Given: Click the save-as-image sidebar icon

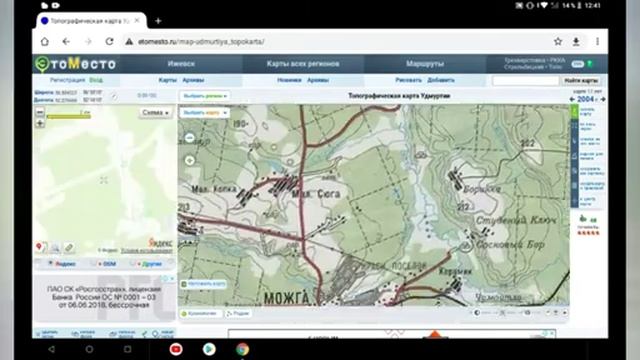Looking at the screenshot, I should coord(574,171).
